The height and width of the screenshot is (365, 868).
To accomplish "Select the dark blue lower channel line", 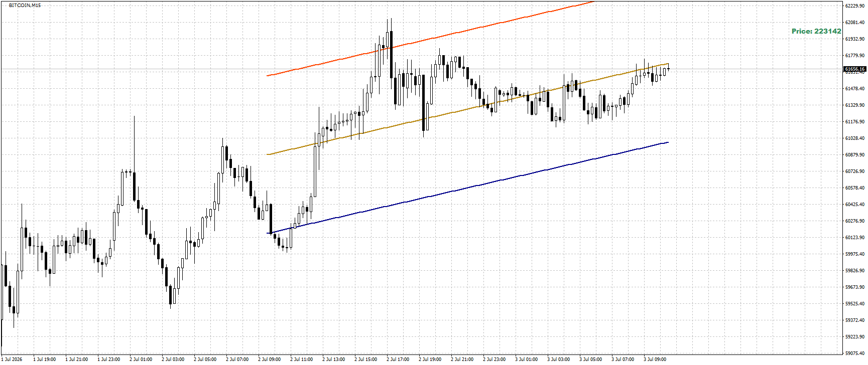I will pos(467,188).
